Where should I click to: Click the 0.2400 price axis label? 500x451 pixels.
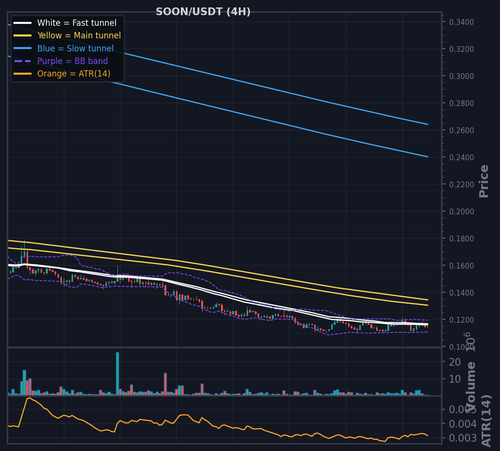(x=461, y=157)
